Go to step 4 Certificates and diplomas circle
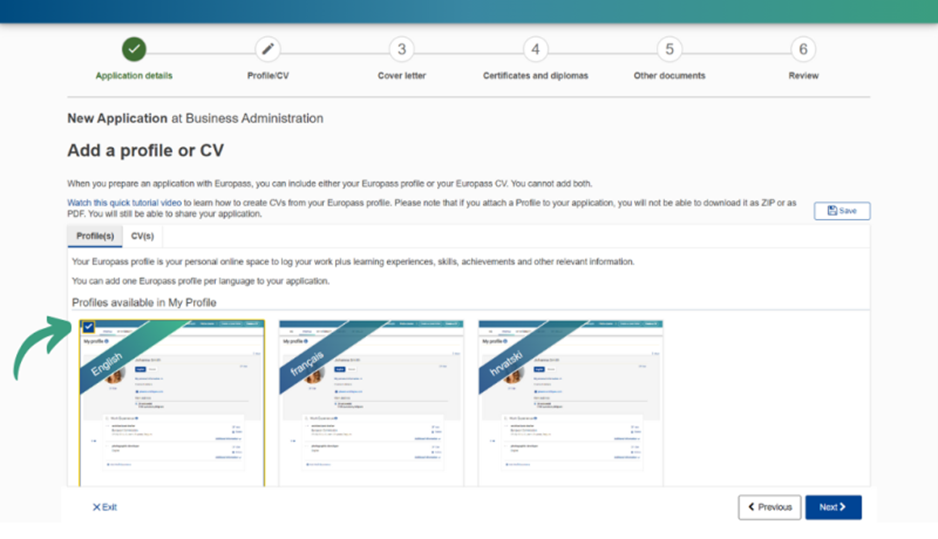Image resolution: width=938 pixels, height=539 pixels. pyautogui.click(x=535, y=49)
